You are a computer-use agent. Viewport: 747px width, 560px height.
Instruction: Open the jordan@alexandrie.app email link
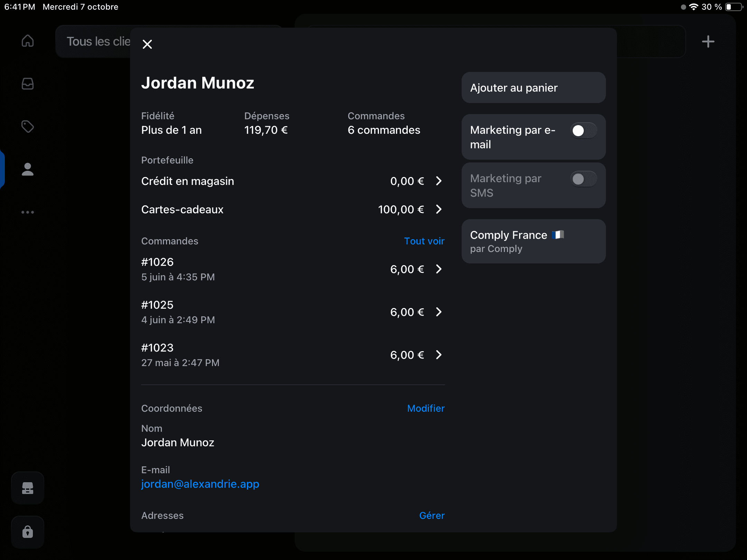[x=200, y=484]
